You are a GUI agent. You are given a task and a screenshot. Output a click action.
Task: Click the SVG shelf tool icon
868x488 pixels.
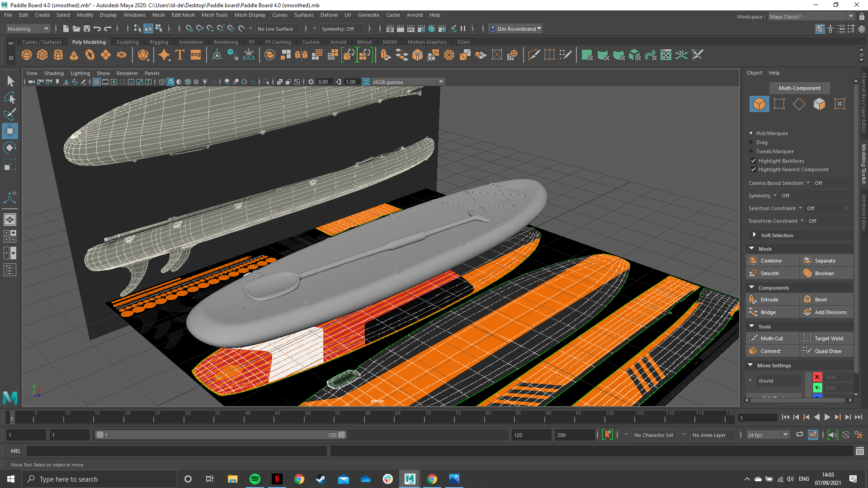click(196, 55)
